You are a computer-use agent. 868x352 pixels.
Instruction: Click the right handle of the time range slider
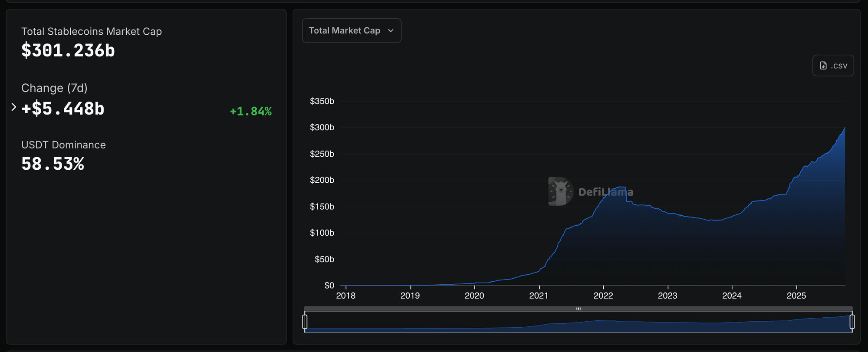point(852,322)
